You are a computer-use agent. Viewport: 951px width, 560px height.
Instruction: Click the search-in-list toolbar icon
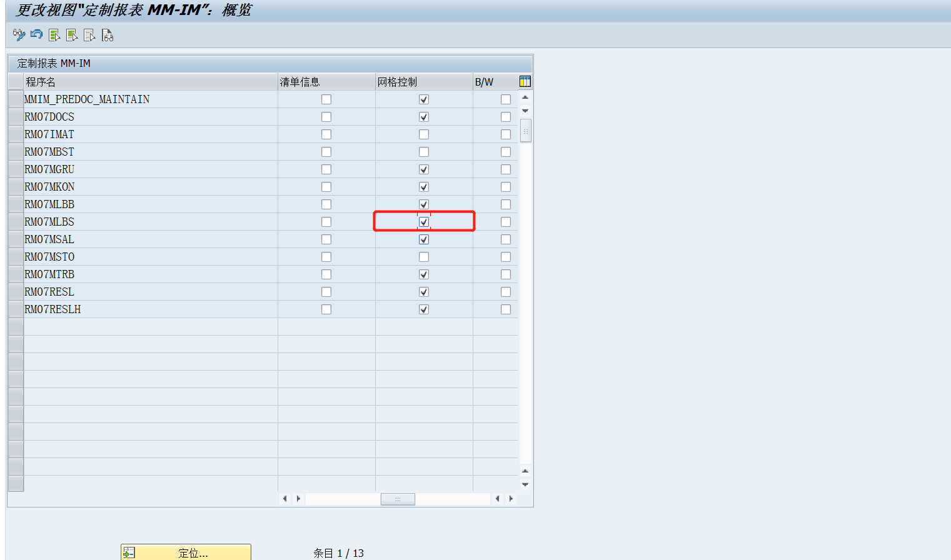coord(107,35)
